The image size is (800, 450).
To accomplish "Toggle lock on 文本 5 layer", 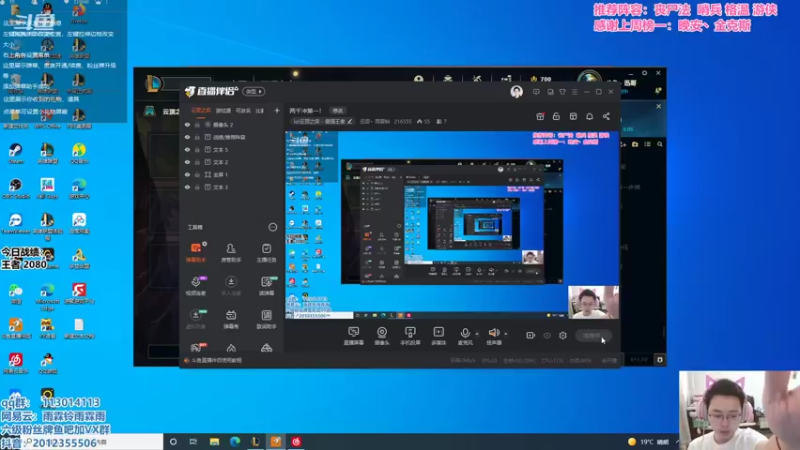I will click(x=197, y=149).
